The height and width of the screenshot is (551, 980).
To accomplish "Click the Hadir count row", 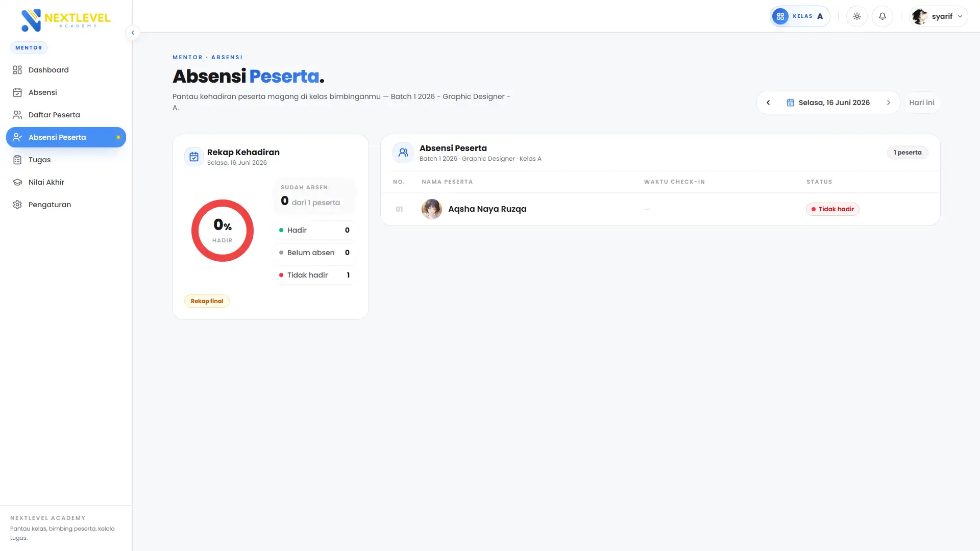I will pyautogui.click(x=314, y=230).
